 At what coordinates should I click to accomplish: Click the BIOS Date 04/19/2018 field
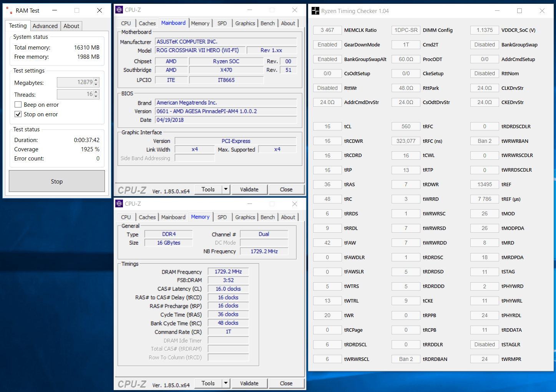point(226,120)
